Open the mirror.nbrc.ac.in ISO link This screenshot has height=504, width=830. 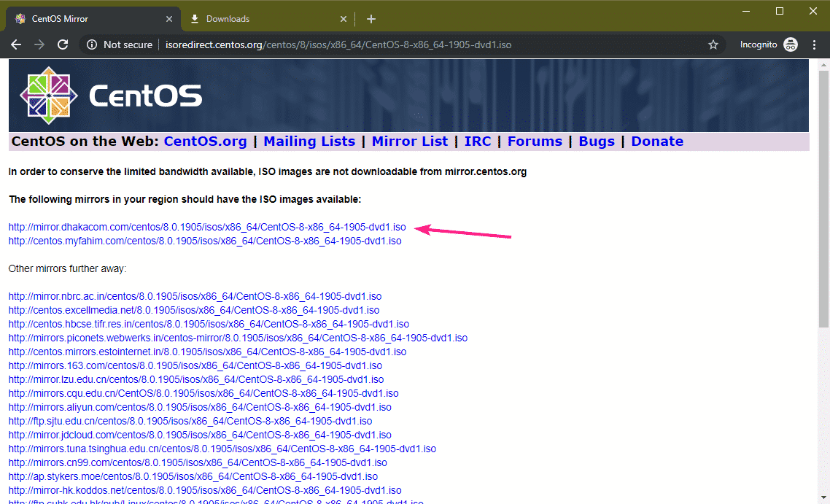click(x=195, y=296)
